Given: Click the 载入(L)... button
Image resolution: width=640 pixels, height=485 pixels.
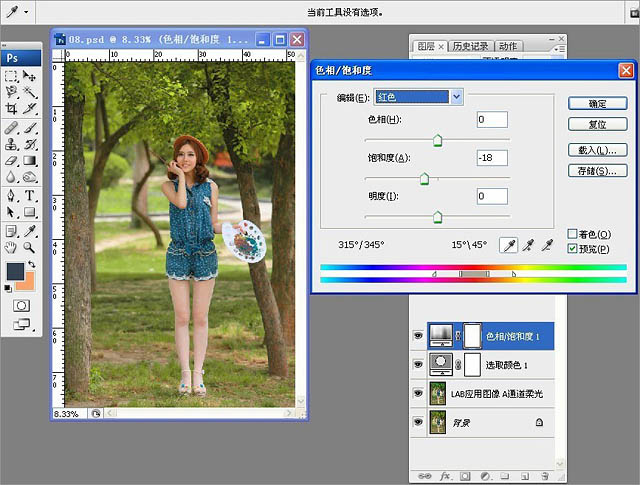Looking at the screenshot, I should click(x=595, y=150).
